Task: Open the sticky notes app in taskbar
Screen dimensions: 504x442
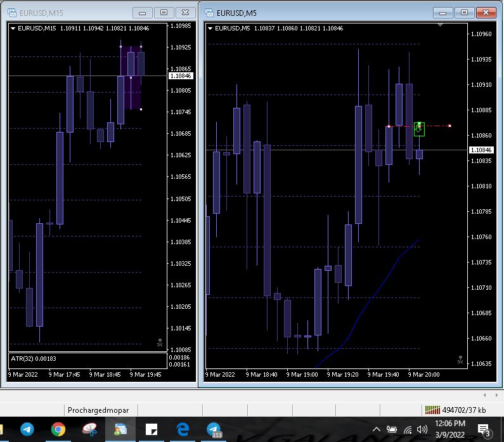Action: [x=152, y=429]
